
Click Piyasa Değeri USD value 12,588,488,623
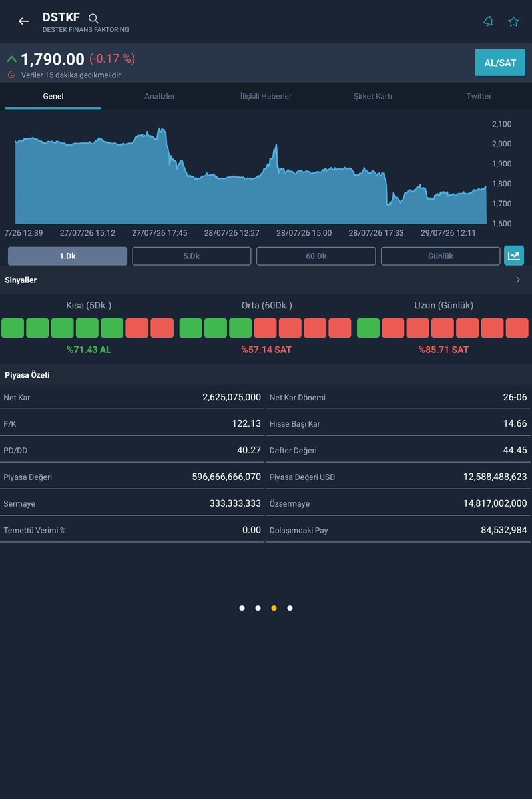coord(495,477)
